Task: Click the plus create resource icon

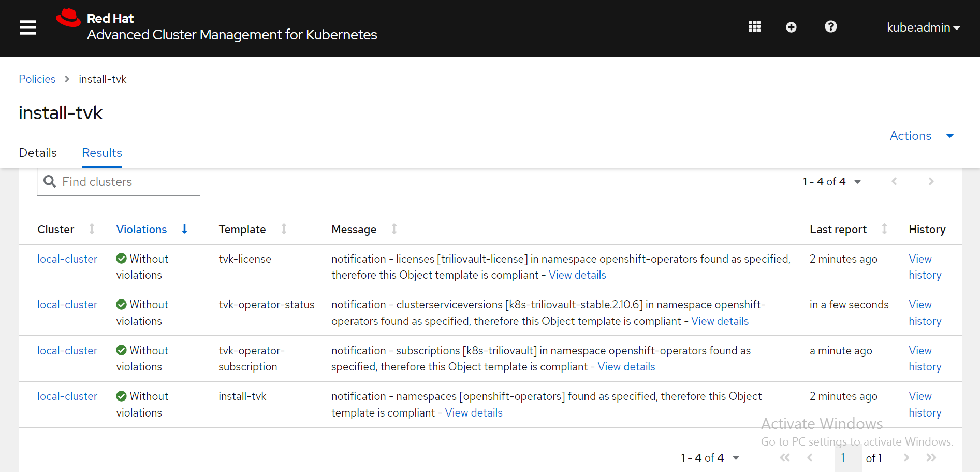Action: click(x=791, y=27)
